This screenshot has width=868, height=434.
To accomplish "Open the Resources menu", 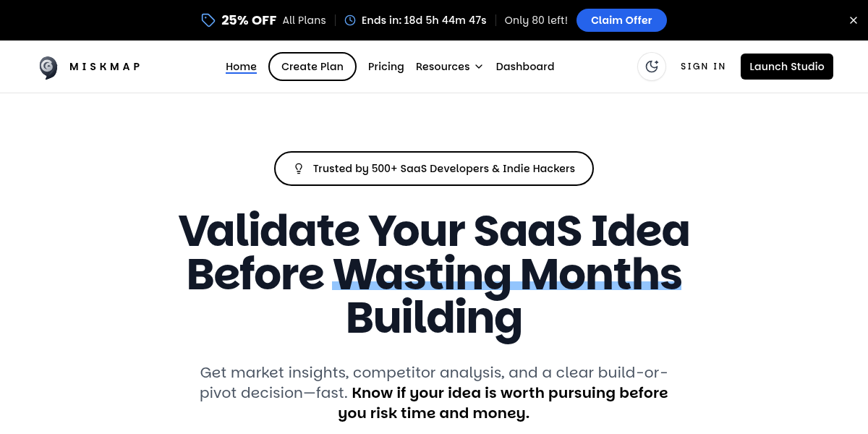I will click(x=443, y=67).
